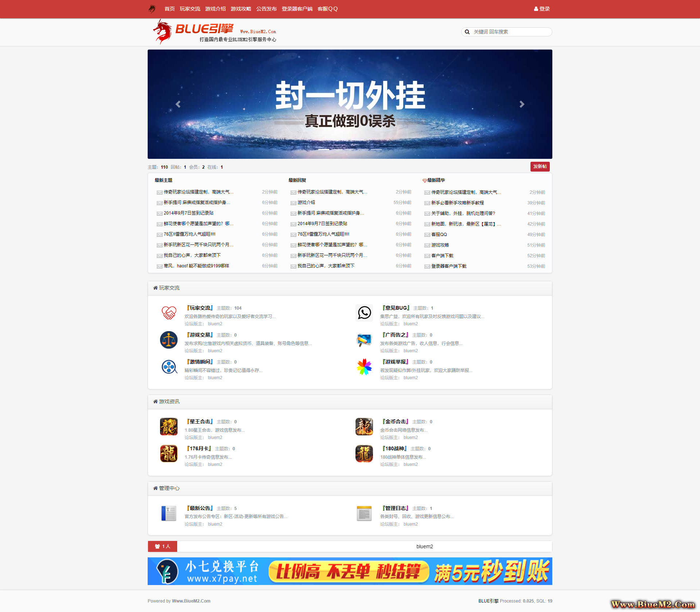Image resolution: width=700 pixels, height=612 pixels.
Task: Click the 小七兑换平台 advertisement banner
Action: click(x=350, y=571)
